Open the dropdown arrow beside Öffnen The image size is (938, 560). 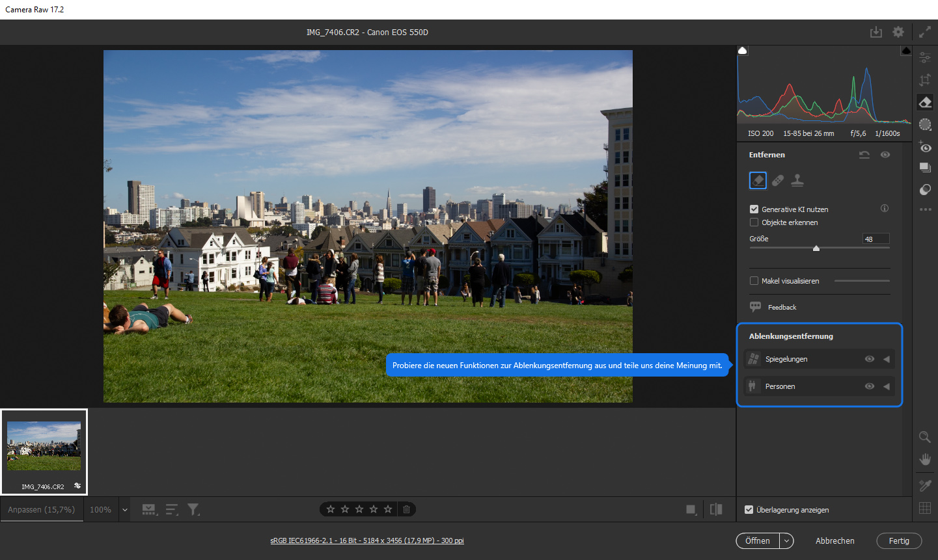pos(786,541)
